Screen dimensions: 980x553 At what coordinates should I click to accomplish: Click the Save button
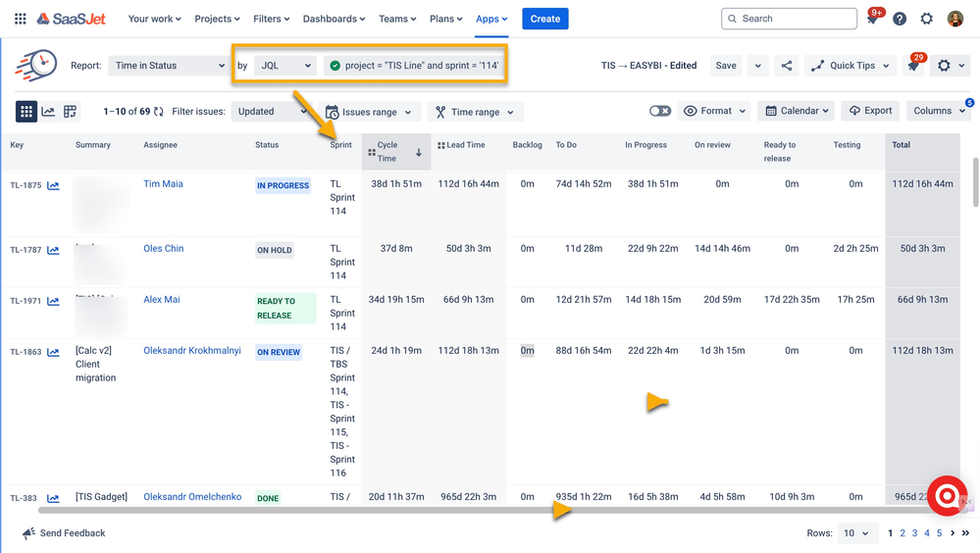[726, 66]
